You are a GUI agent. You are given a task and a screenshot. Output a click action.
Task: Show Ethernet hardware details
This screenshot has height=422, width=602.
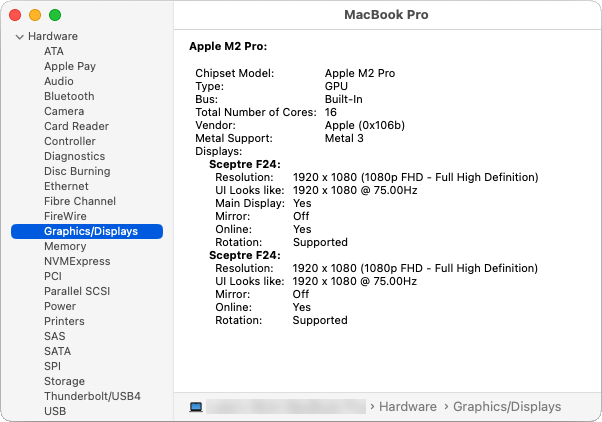click(66, 186)
